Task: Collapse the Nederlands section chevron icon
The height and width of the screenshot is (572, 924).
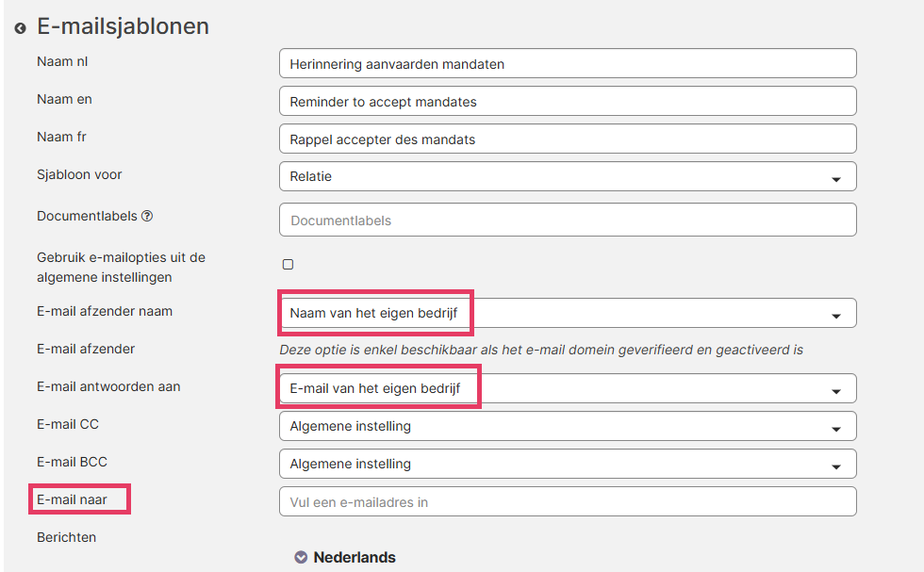Action: coord(301,557)
